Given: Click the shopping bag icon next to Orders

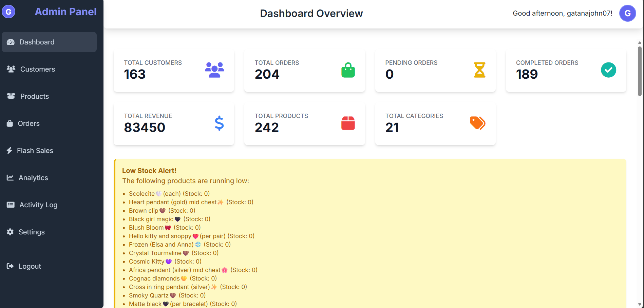Looking at the screenshot, I should [x=10, y=123].
